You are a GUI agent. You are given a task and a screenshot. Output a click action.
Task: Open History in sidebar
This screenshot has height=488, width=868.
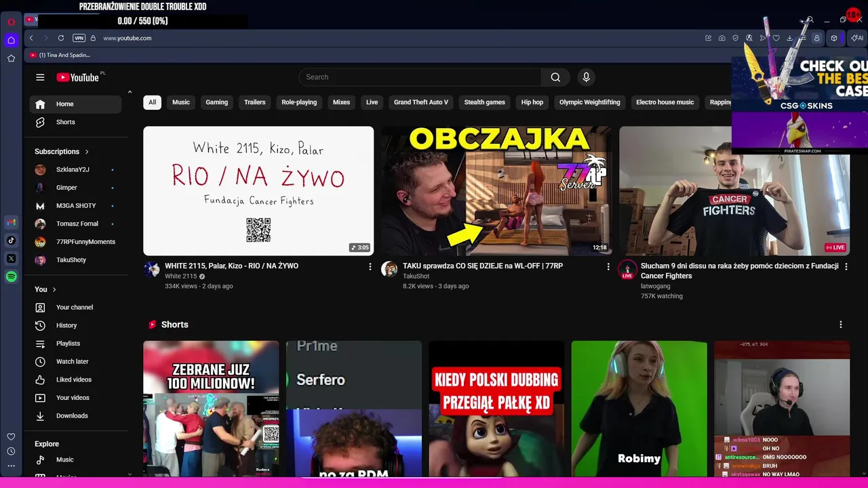[75, 325]
